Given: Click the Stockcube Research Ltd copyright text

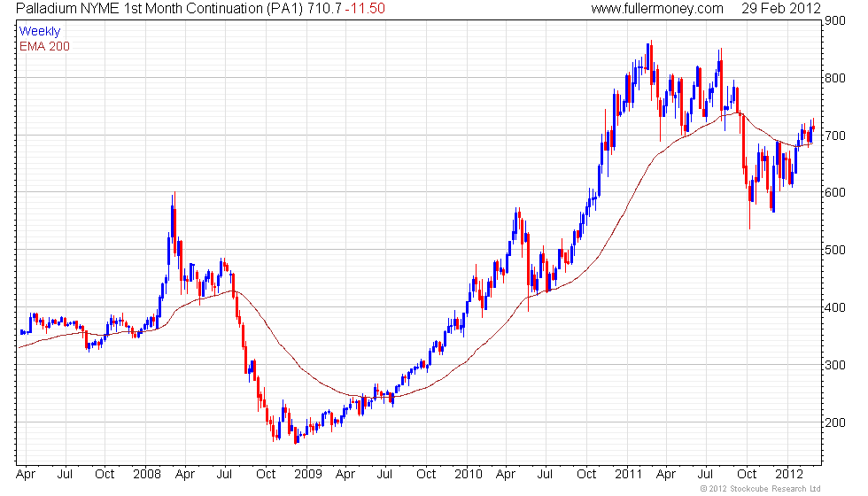Looking at the screenshot, I should [x=760, y=488].
